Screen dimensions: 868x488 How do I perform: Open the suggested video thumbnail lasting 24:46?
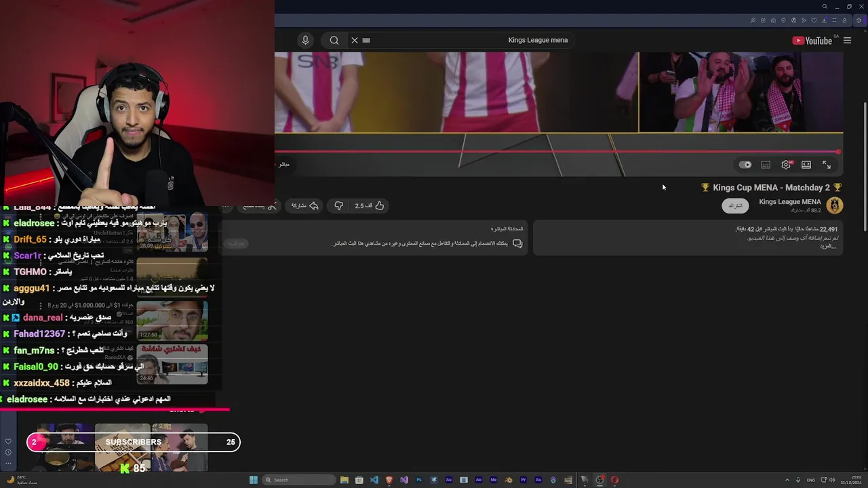pyautogui.click(x=172, y=364)
